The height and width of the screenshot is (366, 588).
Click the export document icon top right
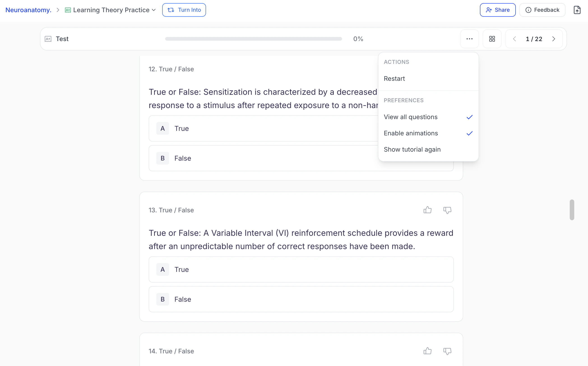tap(577, 10)
